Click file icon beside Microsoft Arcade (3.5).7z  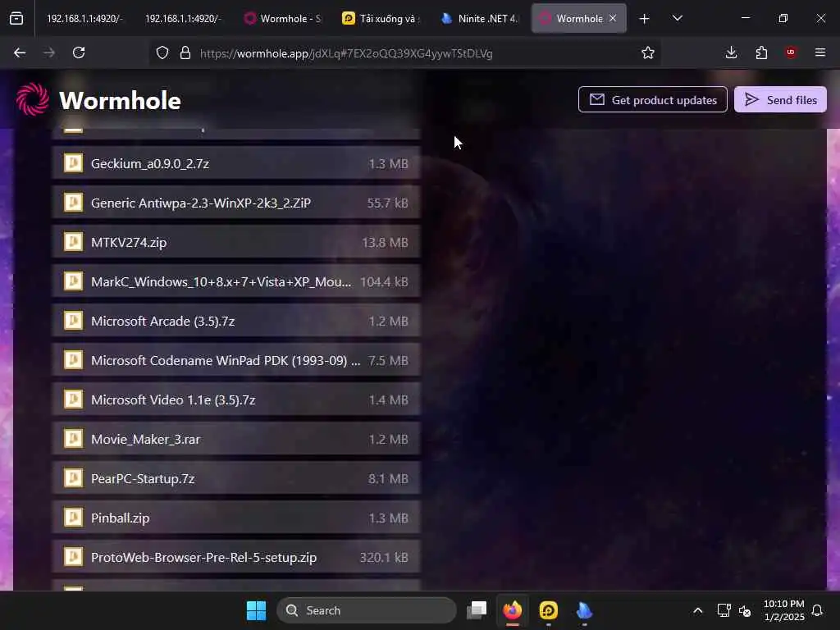tap(73, 321)
